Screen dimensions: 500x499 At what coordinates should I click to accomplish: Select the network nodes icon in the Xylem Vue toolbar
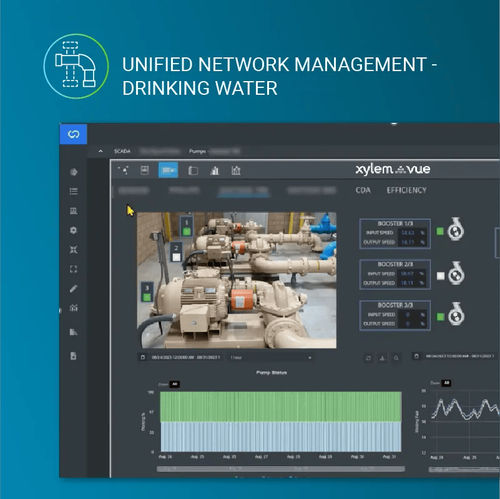[123, 170]
